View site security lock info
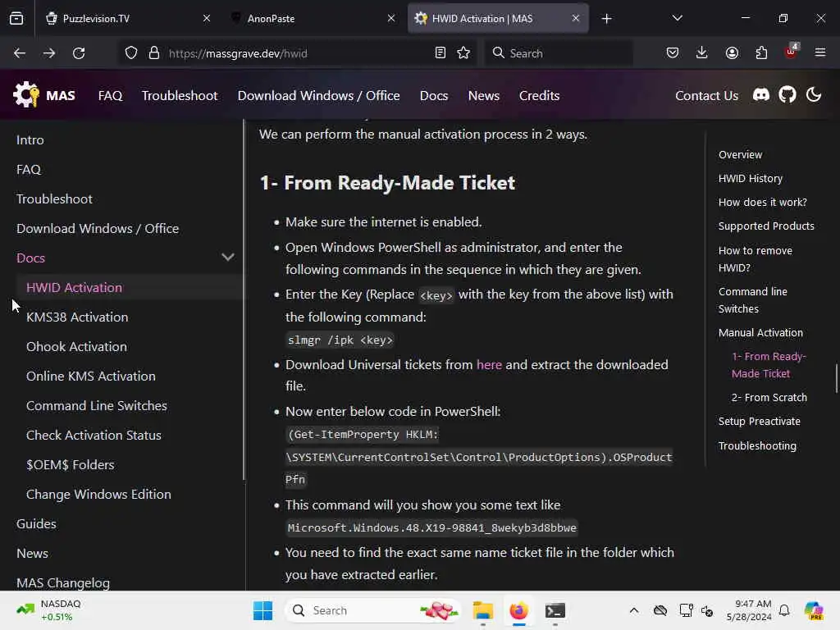Screen dimensions: 840x630 (154, 53)
